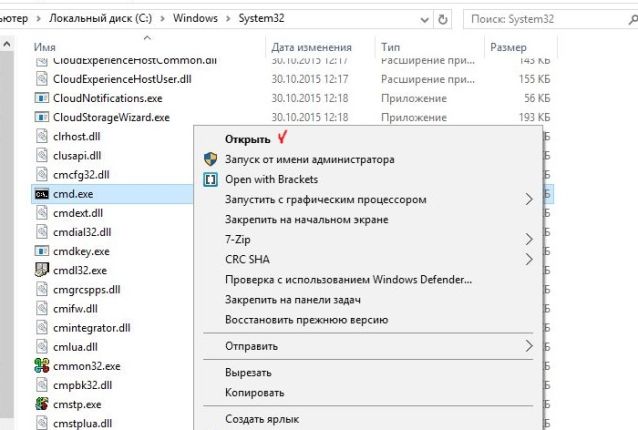Click the admin shield icon in context menu

click(210, 159)
